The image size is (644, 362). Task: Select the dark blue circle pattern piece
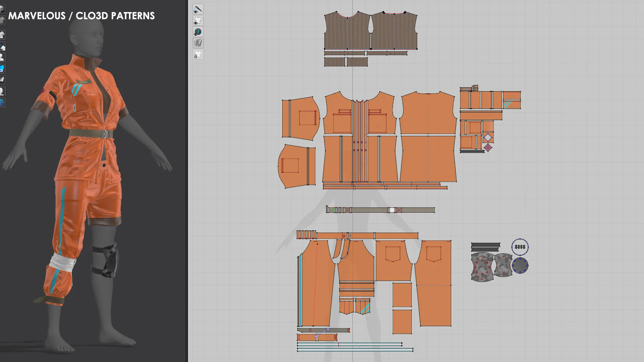[520, 265]
